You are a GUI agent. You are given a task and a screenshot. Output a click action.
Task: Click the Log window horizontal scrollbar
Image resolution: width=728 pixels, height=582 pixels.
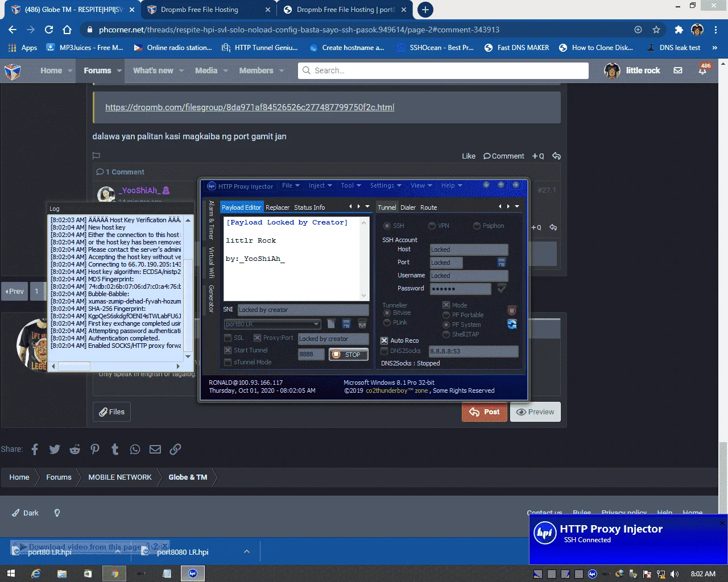pos(115,367)
